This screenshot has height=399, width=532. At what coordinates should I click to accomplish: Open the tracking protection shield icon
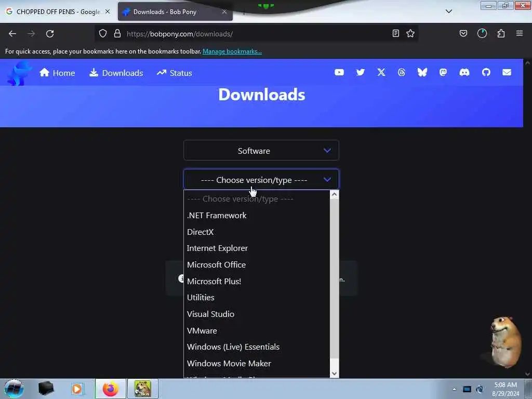click(103, 34)
